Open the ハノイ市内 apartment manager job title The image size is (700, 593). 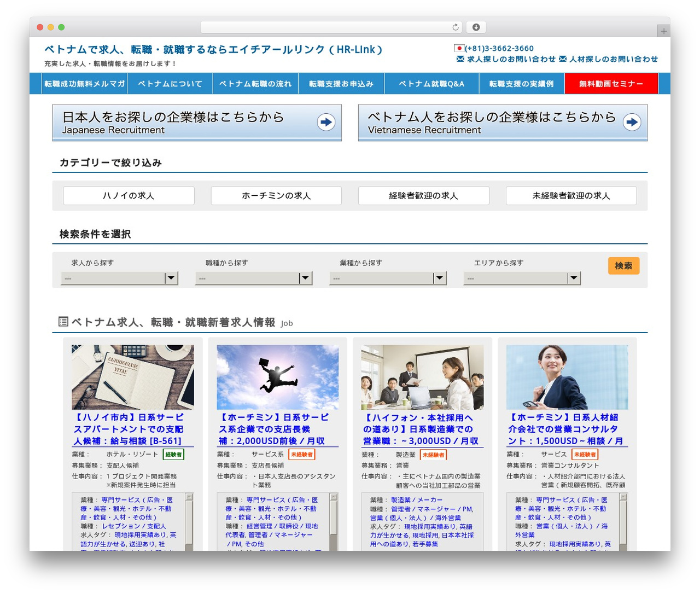coord(129,429)
